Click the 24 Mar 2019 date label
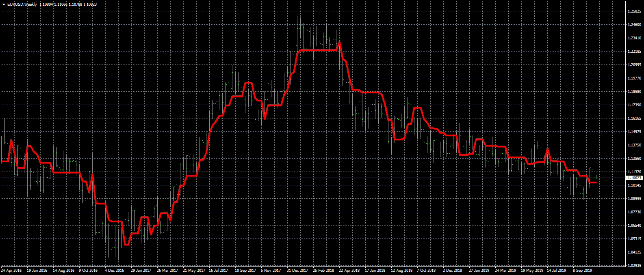 pos(505,270)
